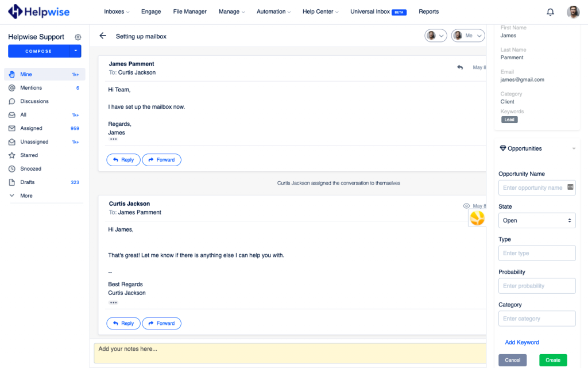This screenshot has width=588, height=368.
Task: Click the Add Keyword link
Action: [522, 343]
